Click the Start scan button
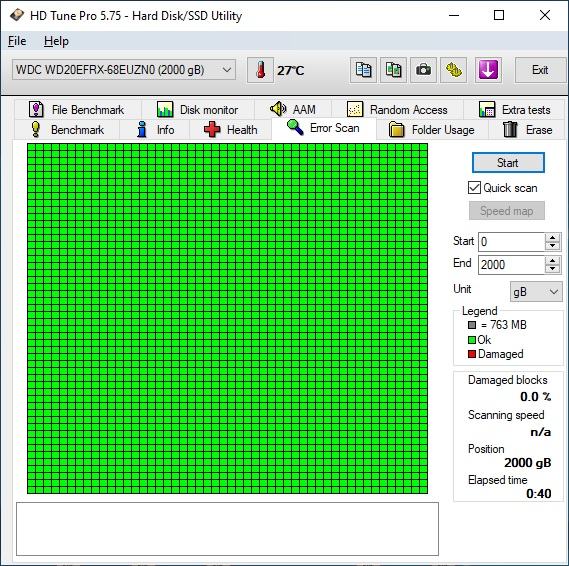Image resolution: width=569 pixels, height=566 pixels. click(x=508, y=163)
